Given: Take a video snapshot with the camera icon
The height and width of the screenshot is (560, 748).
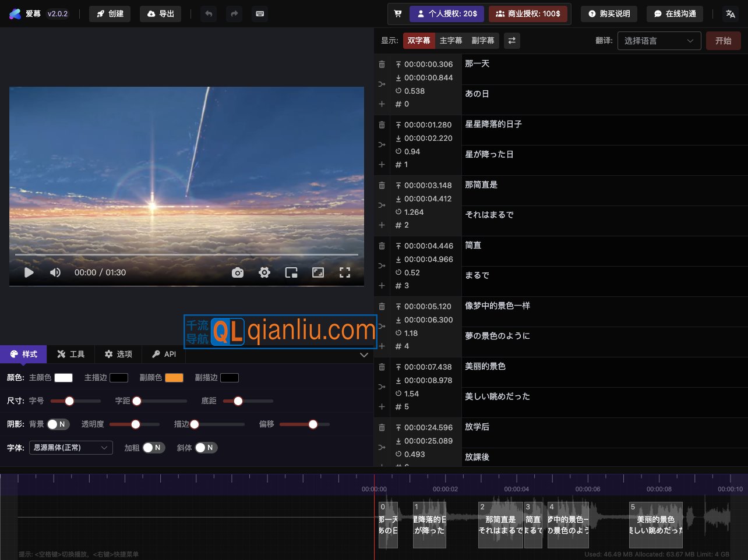Looking at the screenshot, I should coord(238,272).
